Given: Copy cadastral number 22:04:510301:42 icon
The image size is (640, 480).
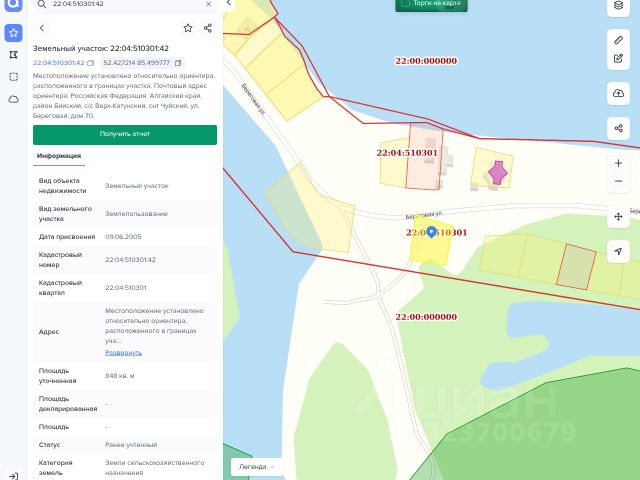Looking at the screenshot, I should click(91, 63).
